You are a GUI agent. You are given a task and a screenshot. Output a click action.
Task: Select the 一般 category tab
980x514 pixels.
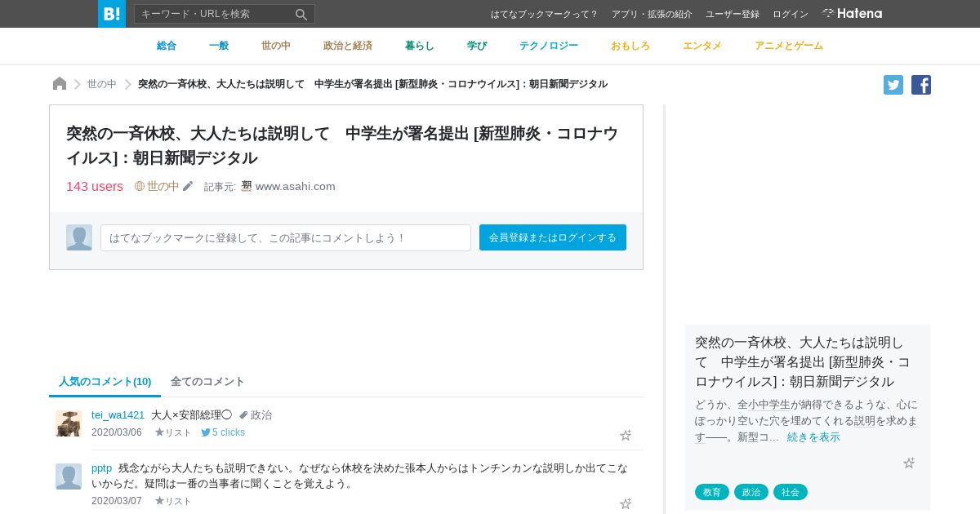(219, 46)
